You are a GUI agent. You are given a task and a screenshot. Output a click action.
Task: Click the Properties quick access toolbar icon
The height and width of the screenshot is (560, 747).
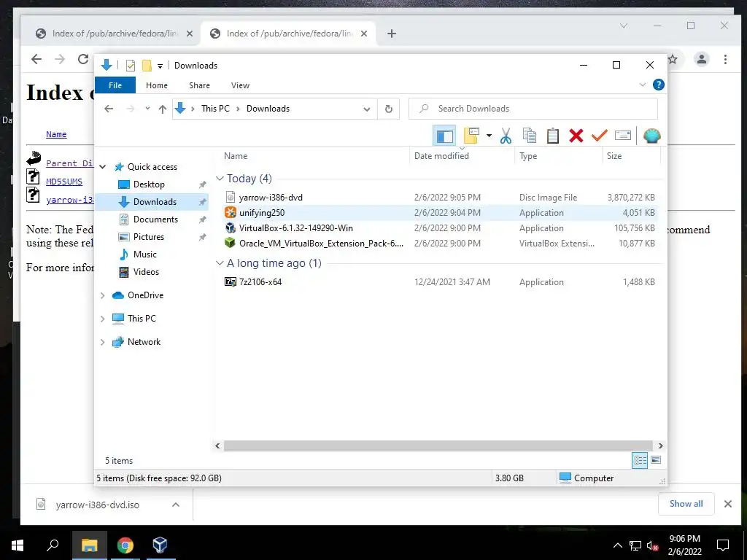tap(130, 66)
